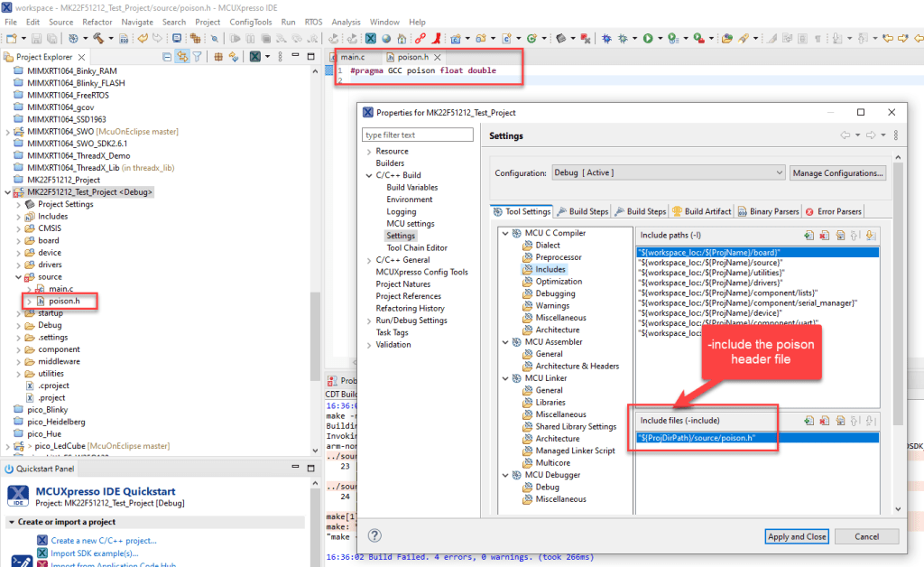This screenshot has height=567, width=924.
Task: Open the Refactor menu
Action: [97, 22]
